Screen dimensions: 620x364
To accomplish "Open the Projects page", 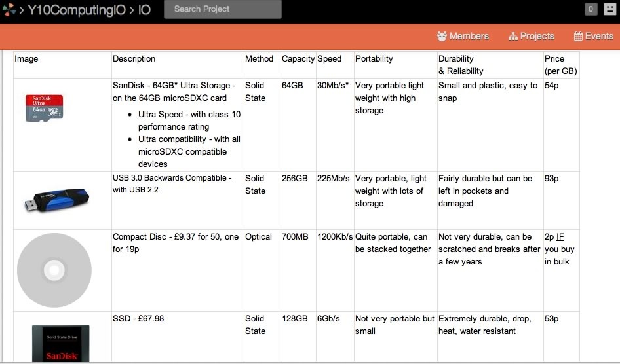I will [532, 36].
